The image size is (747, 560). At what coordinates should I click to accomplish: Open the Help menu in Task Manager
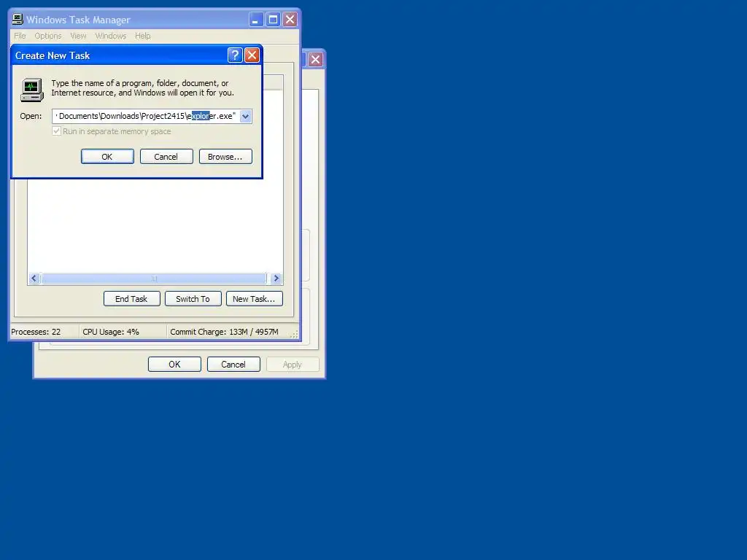pos(142,36)
